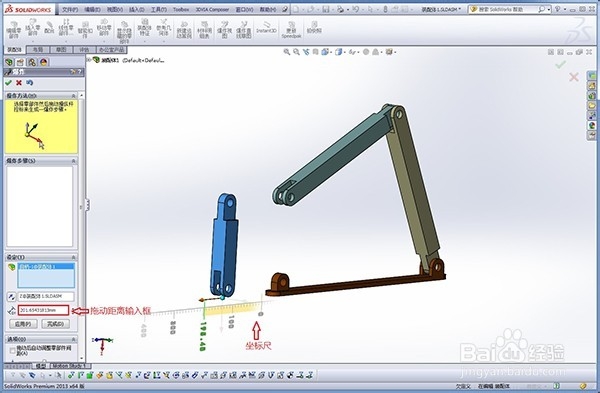600x393 pixels.
Task: Toggle the Instant3D tool
Action: point(266,28)
